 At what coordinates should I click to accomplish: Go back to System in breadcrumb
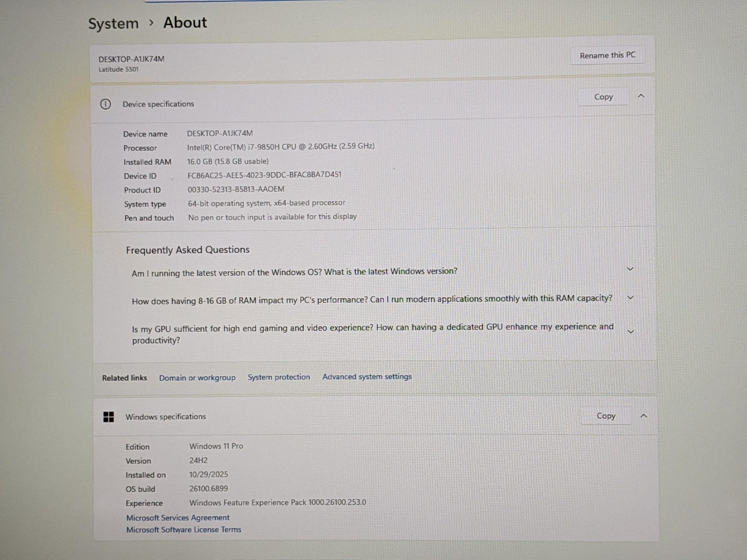point(113,23)
